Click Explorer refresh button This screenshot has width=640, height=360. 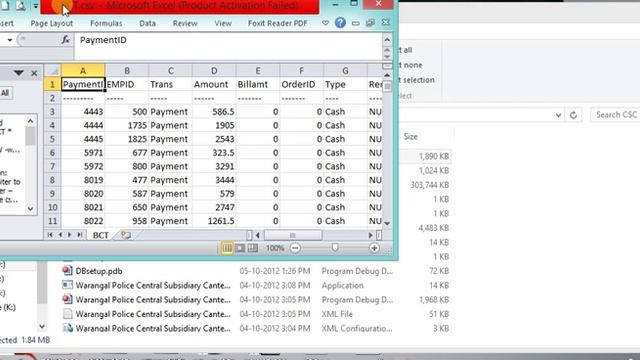(x=573, y=115)
